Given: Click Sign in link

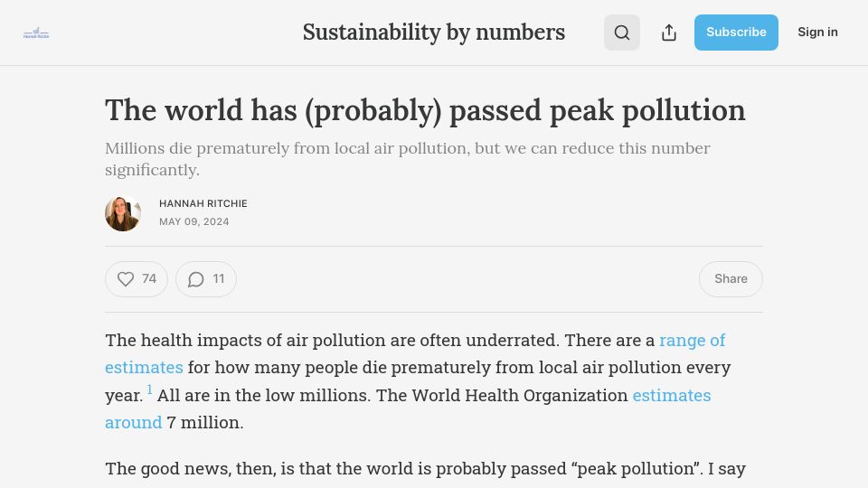Looking at the screenshot, I should coord(817,33).
